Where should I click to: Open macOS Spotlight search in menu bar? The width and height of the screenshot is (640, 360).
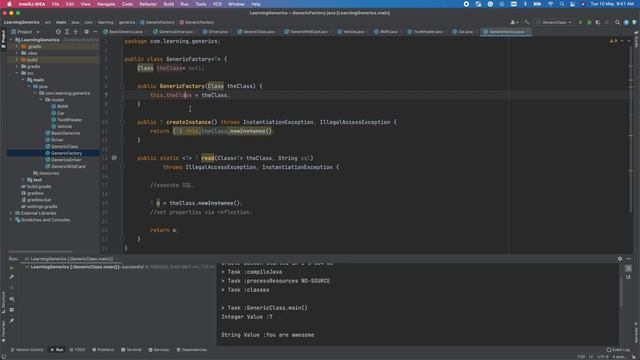point(562,4)
